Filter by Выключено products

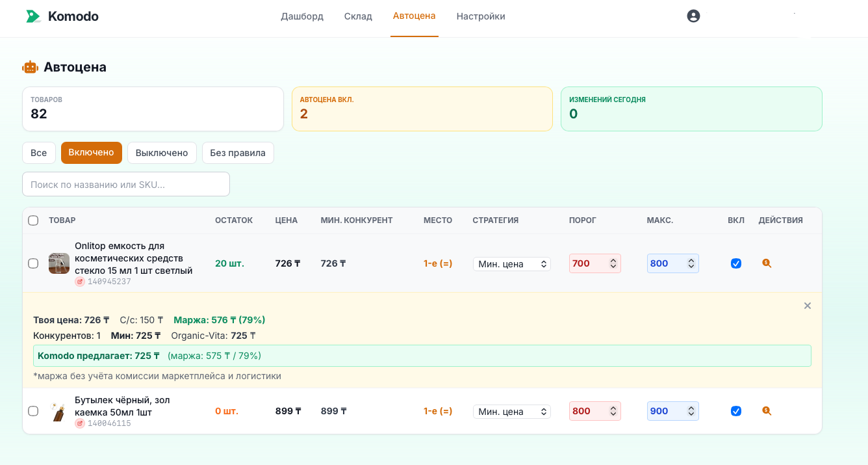(x=162, y=153)
